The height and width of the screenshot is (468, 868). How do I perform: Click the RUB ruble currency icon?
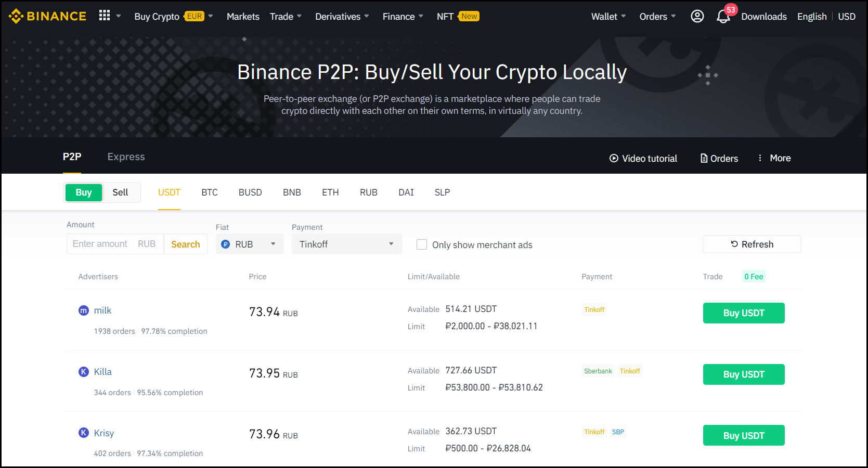(x=225, y=244)
